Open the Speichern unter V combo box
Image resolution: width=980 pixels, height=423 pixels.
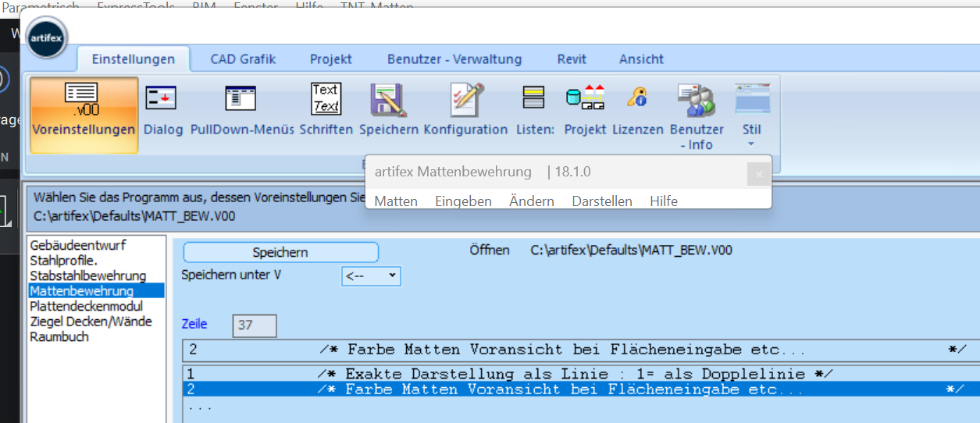coord(372,275)
